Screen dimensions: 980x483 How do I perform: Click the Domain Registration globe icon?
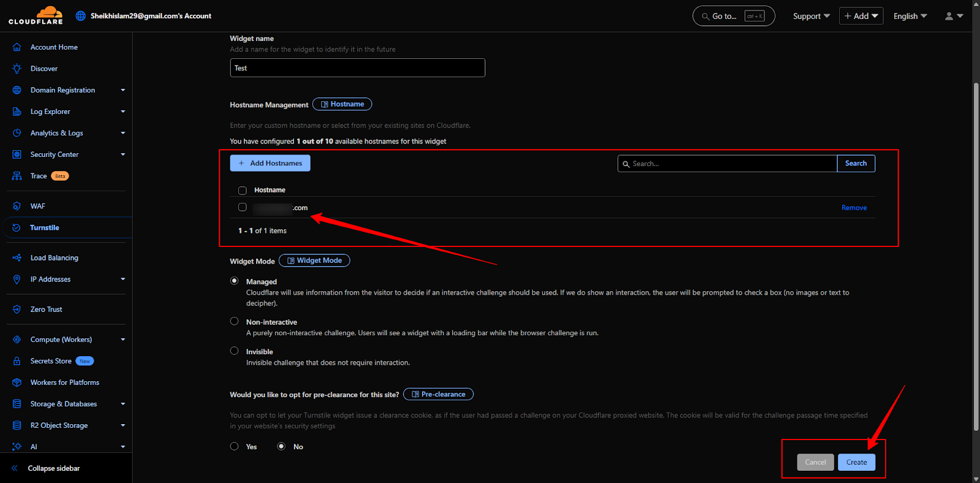coord(17,90)
